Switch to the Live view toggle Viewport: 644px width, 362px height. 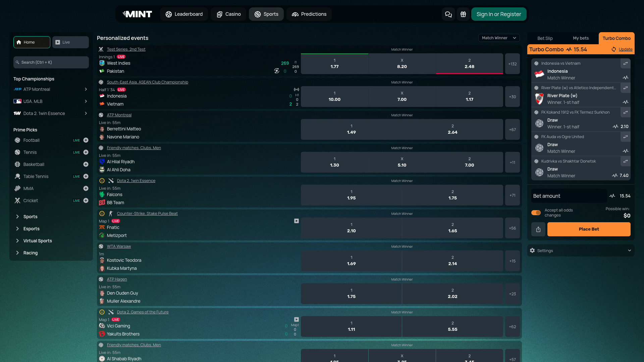(x=70, y=42)
